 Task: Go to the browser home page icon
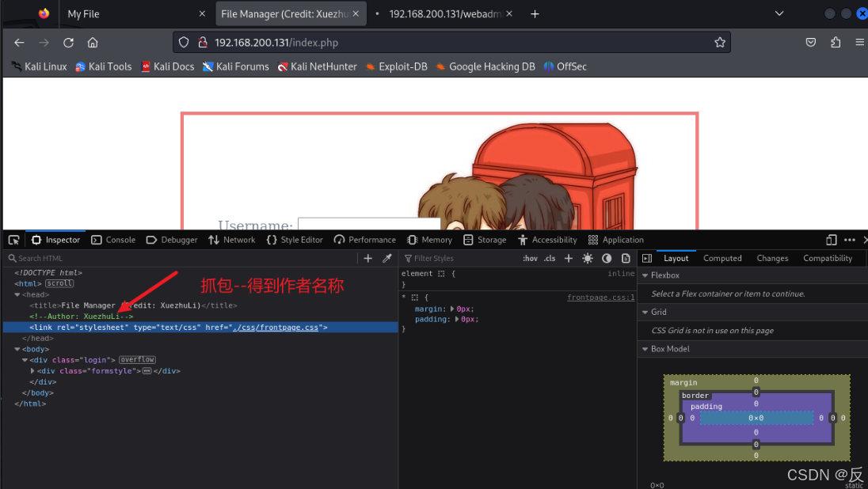[93, 43]
